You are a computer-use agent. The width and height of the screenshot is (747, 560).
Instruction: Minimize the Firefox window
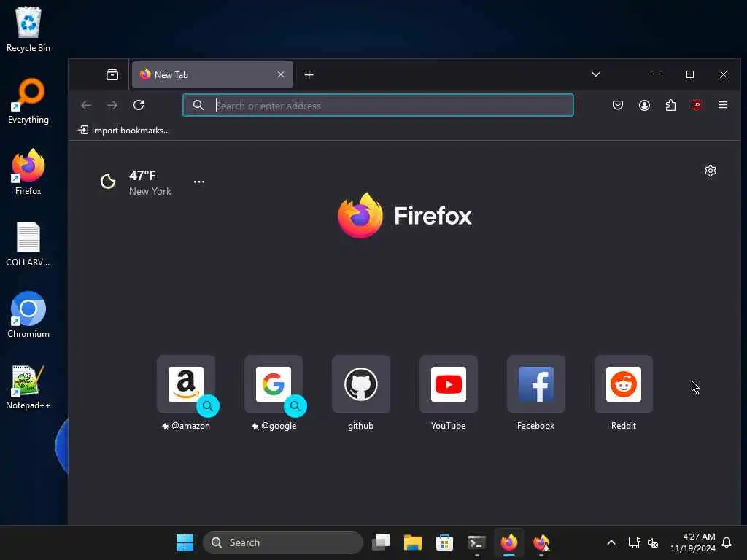coord(657,74)
